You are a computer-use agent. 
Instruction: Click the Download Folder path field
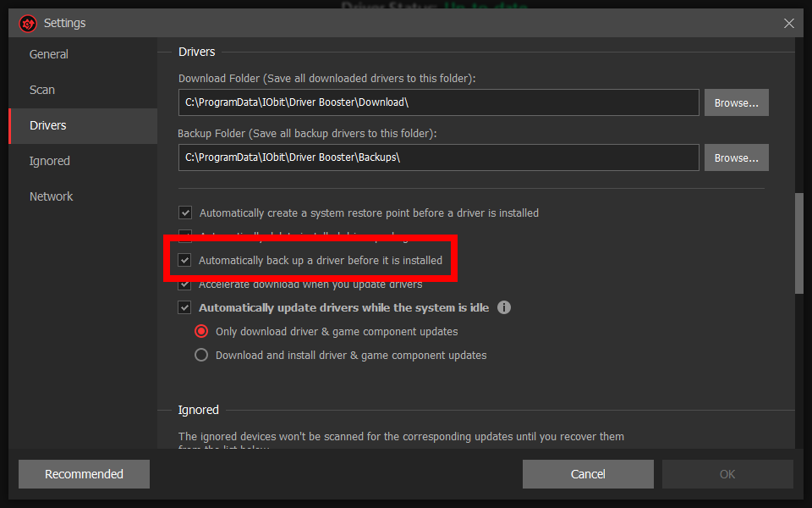tap(438, 102)
